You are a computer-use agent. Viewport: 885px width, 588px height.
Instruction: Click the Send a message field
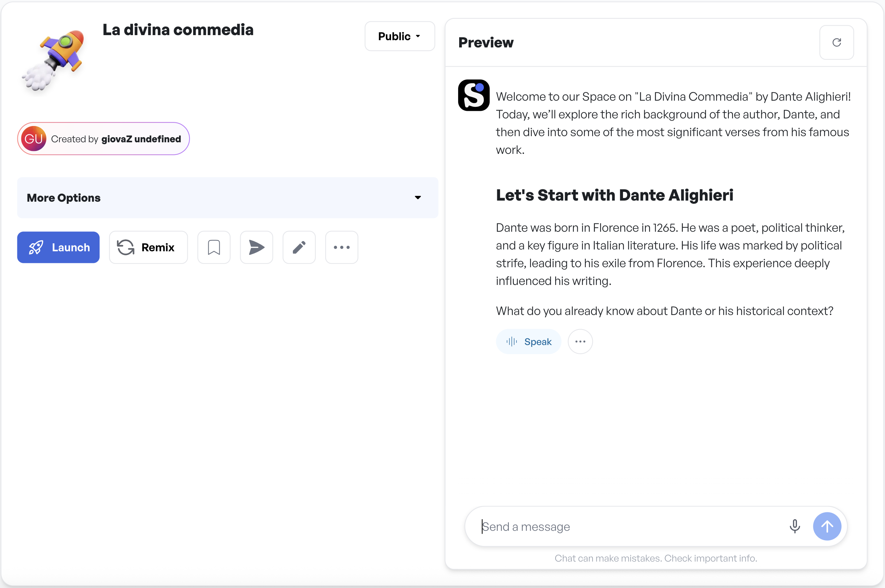[631, 526]
